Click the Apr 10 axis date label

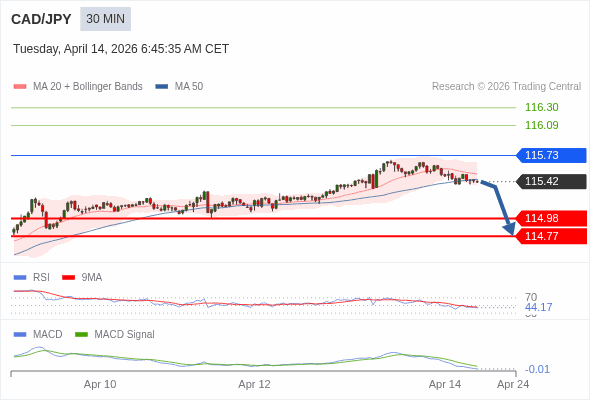pos(100,385)
